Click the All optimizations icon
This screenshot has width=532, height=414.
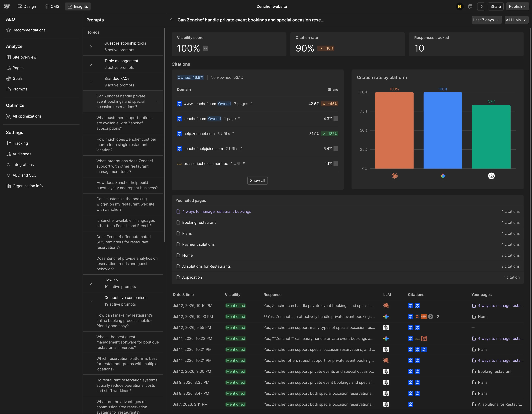[8, 116]
